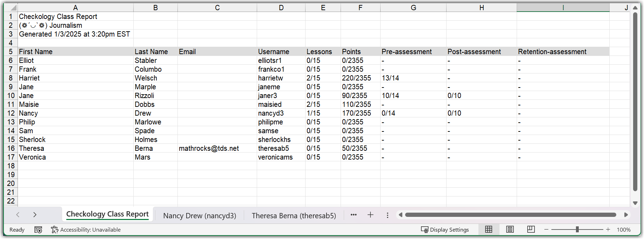Viewport: 644px width, 239px height.
Task: Open the sheet tab bar options dots
Action: pos(387,215)
